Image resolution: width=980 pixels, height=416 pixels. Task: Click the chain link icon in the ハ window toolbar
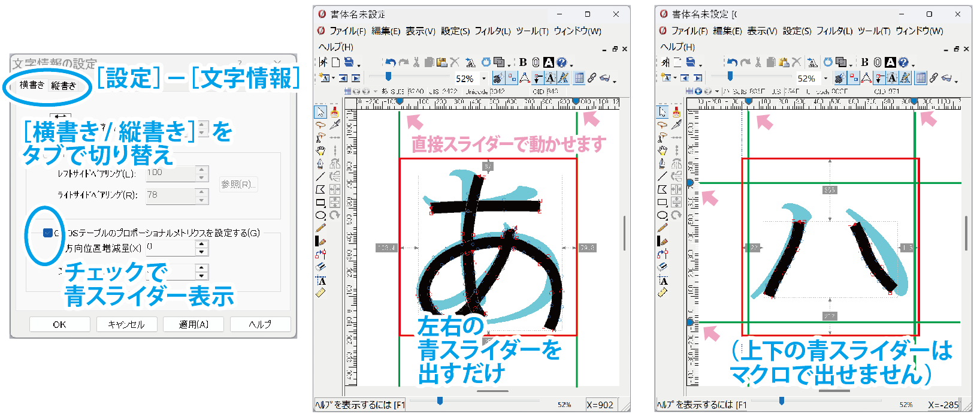(934, 78)
